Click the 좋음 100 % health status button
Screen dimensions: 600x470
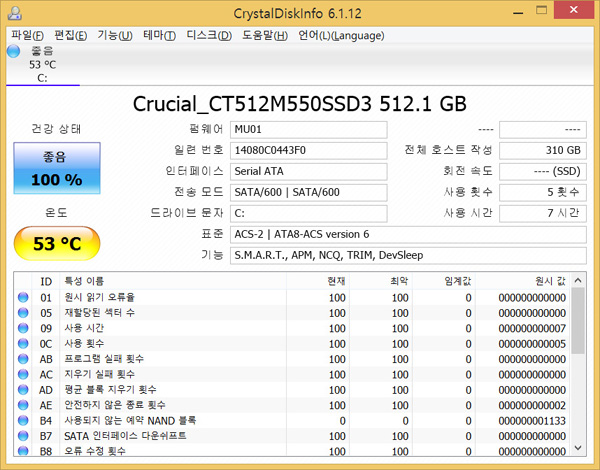(x=57, y=168)
